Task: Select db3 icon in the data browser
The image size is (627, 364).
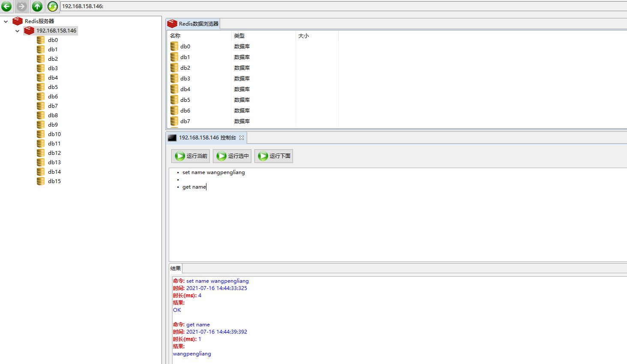Action: tap(174, 78)
